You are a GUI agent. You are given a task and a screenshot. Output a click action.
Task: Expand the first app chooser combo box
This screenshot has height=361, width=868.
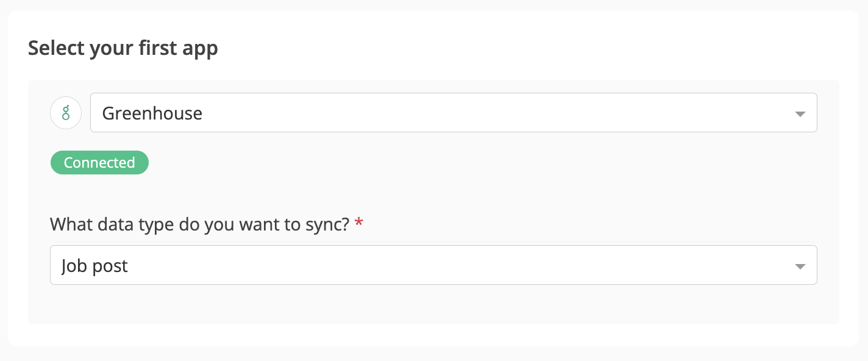[x=454, y=113]
